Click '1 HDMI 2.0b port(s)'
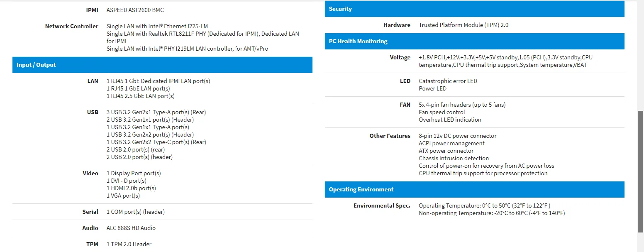Screen dimensions: 644x252 131,188
